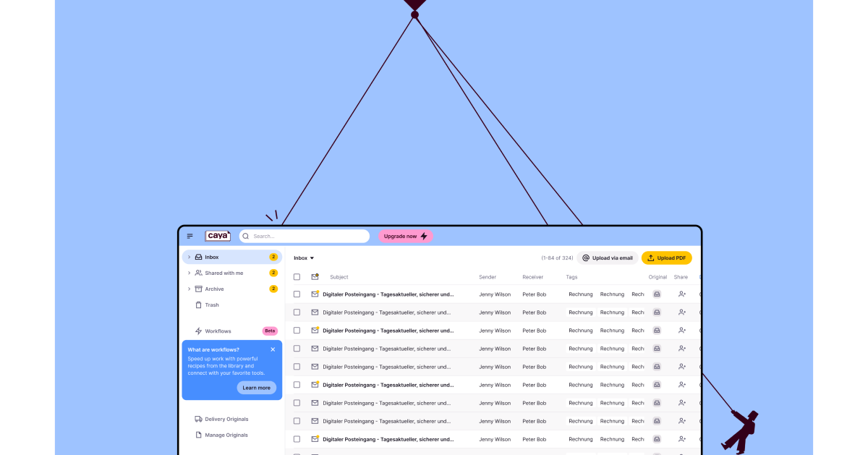Click the Original icon in the seventh email row

tap(657, 403)
